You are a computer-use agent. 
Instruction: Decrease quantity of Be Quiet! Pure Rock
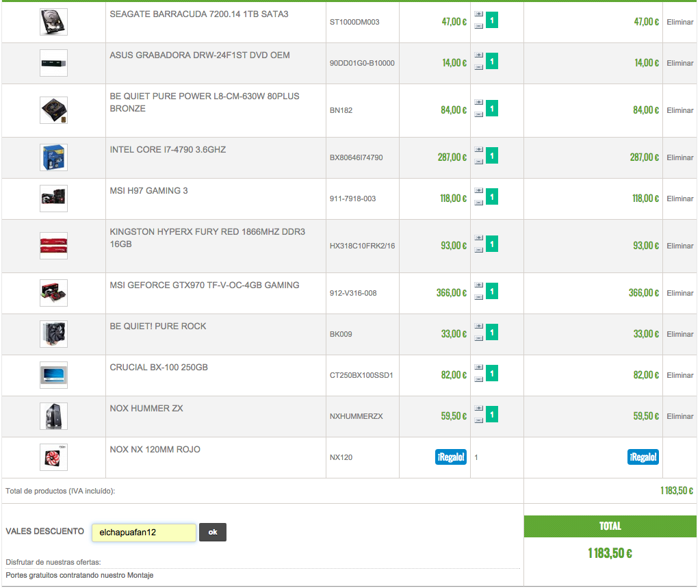click(478, 339)
